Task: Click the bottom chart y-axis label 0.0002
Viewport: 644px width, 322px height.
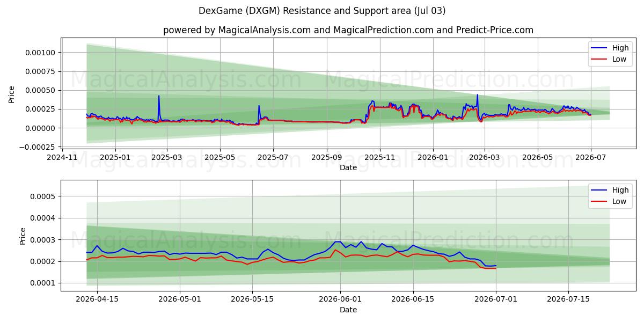Action: coord(42,261)
